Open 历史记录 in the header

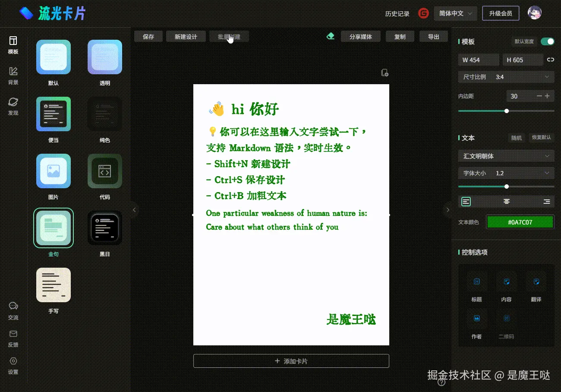pyautogui.click(x=397, y=13)
